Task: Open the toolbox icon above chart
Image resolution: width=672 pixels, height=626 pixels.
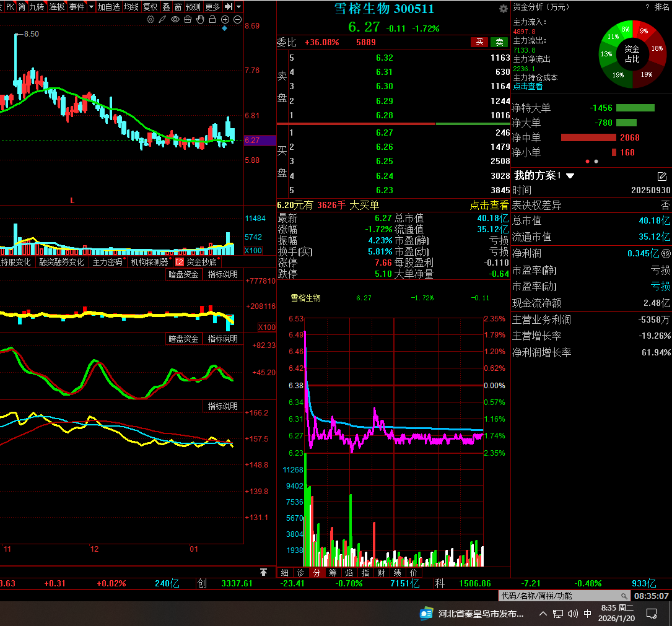Action: point(187,19)
